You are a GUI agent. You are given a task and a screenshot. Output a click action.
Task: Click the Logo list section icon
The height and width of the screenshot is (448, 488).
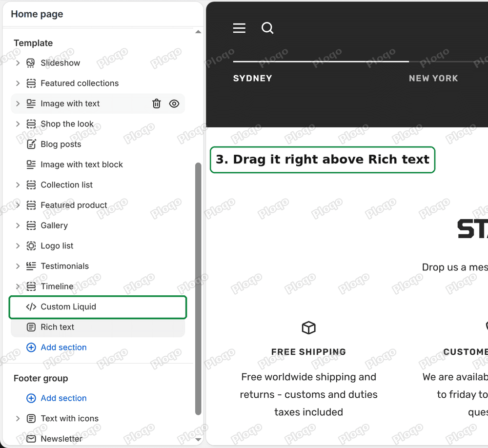click(x=31, y=246)
